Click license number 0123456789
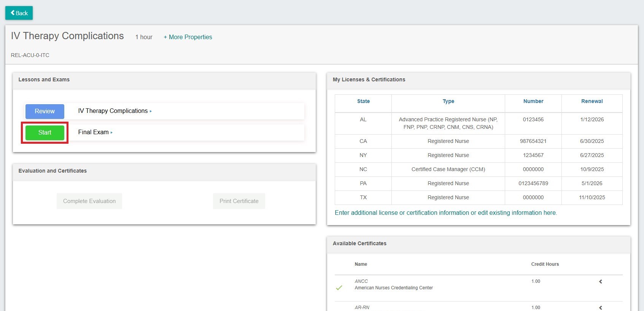 (533, 183)
